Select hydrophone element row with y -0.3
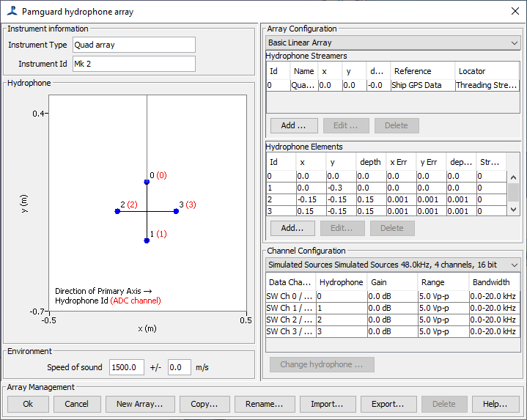Image resolution: width=527 pixels, height=420 pixels. tap(386, 188)
